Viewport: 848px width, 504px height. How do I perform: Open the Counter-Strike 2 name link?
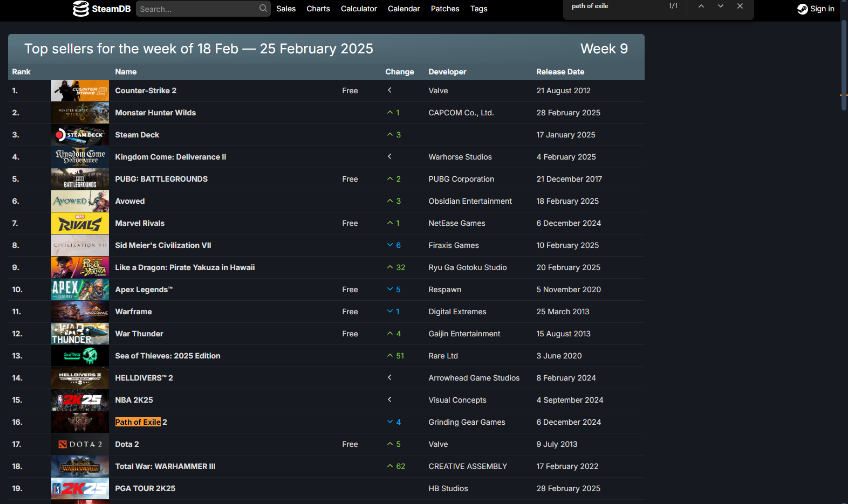pyautogui.click(x=146, y=91)
